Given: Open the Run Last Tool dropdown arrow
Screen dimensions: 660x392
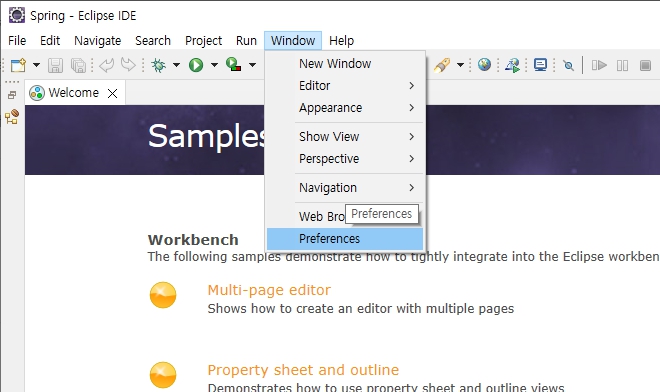Looking at the screenshot, I should point(252,65).
